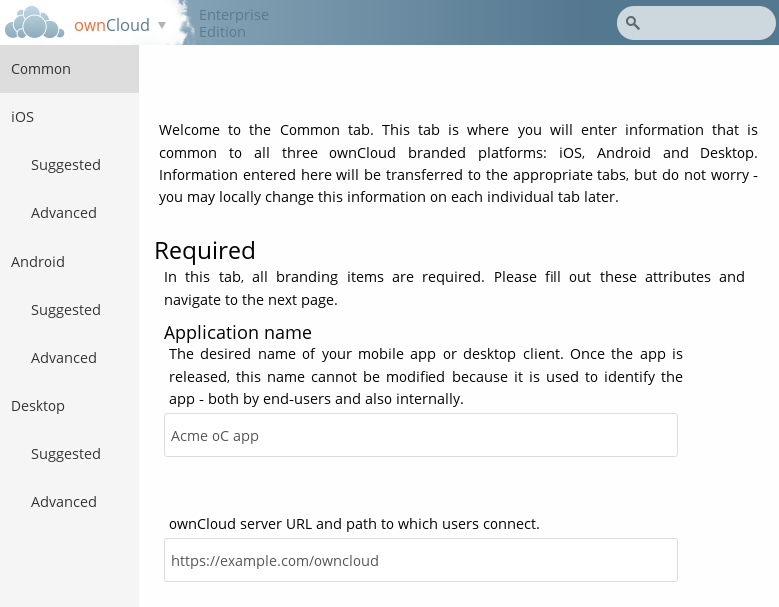This screenshot has height=607, width=779.
Task: Click the ownCloud brand name text
Action: (112, 25)
